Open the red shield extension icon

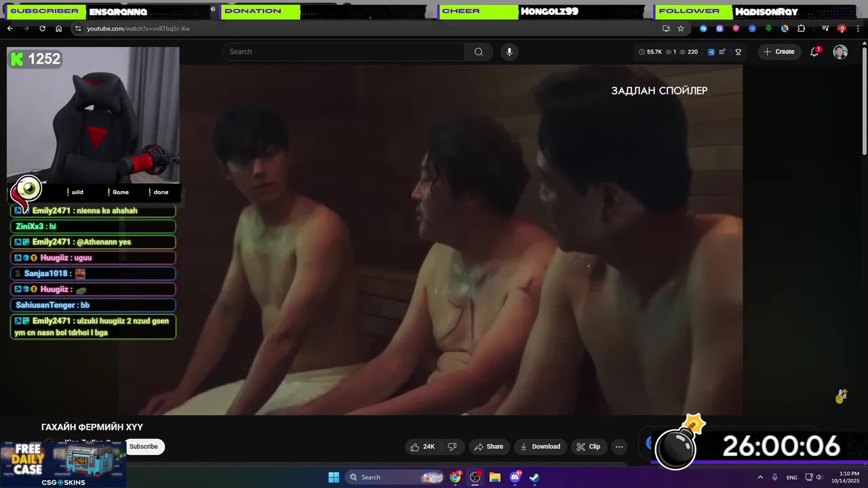point(736,28)
